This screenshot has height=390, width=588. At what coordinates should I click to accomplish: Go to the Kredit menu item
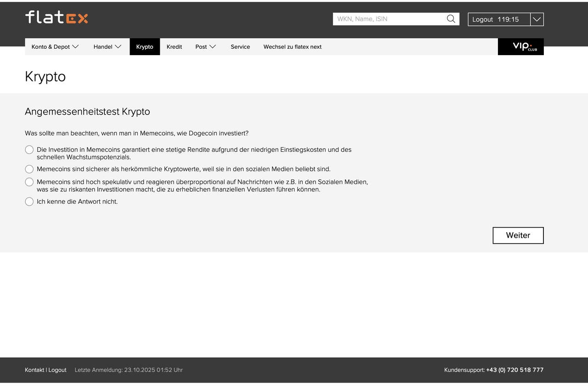click(174, 47)
